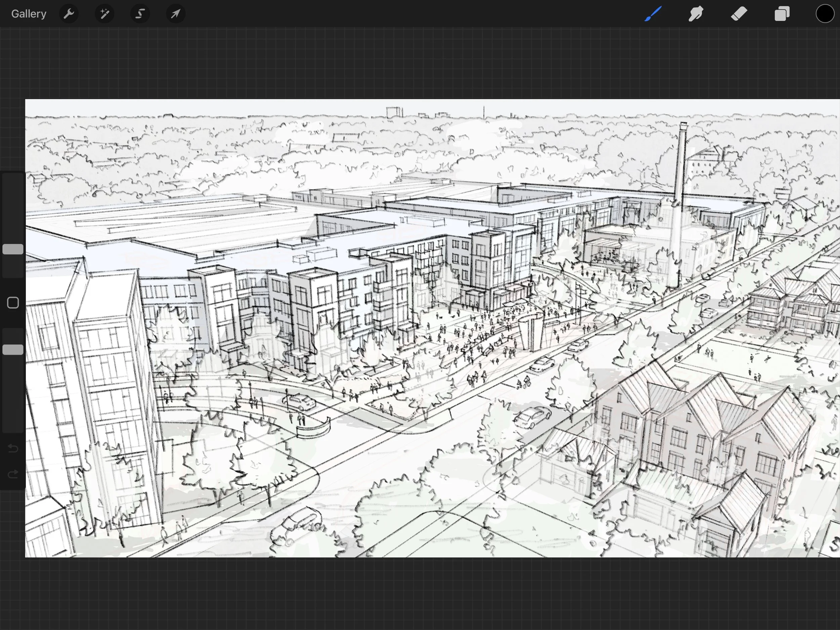
Task: Open the Adjustments magic wand menu
Action: pos(104,14)
